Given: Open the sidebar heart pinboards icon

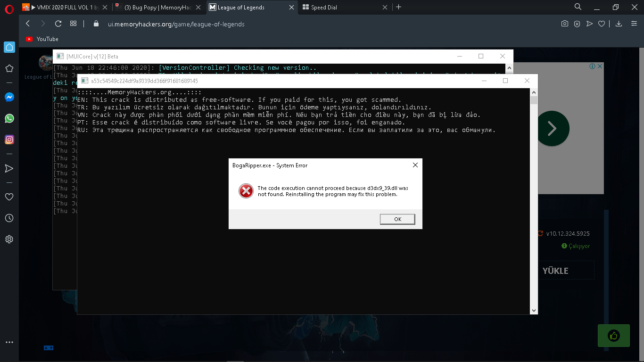Looking at the screenshot, I should point(9,197).
